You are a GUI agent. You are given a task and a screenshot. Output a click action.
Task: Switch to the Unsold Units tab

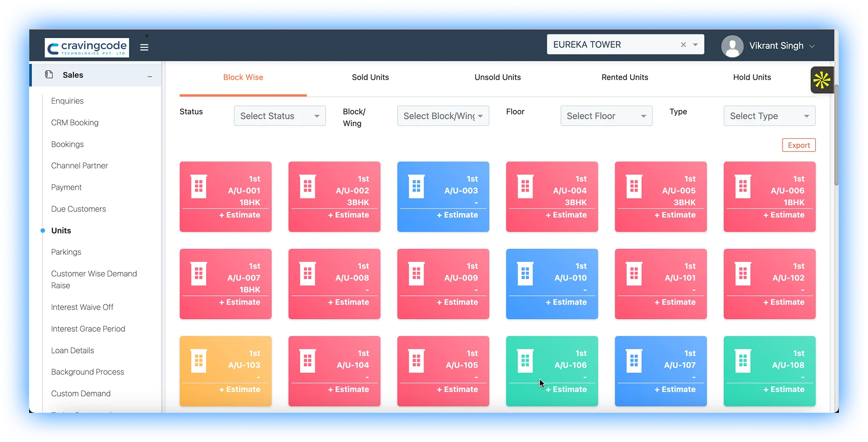(x=497, y=77)
